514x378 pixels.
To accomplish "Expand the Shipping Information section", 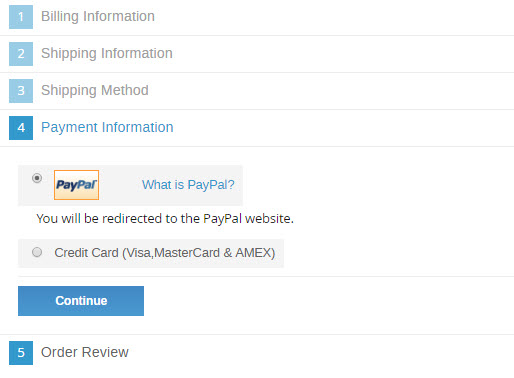I will click(107, 53).
